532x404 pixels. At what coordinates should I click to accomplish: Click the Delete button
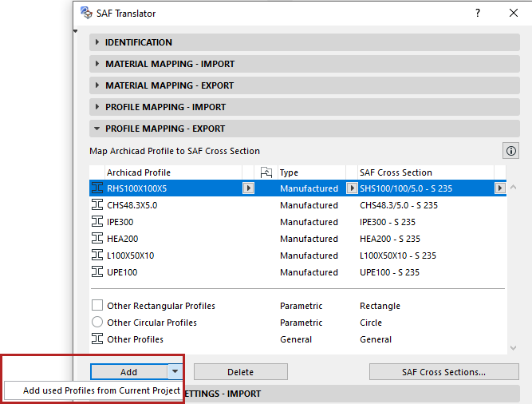(x=241, y=372)
